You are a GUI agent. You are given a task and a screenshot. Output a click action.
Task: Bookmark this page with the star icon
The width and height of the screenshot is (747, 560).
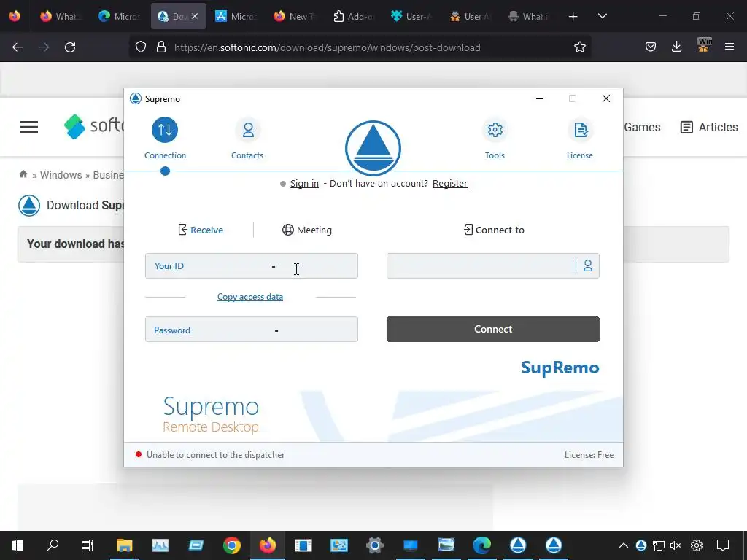580,47
